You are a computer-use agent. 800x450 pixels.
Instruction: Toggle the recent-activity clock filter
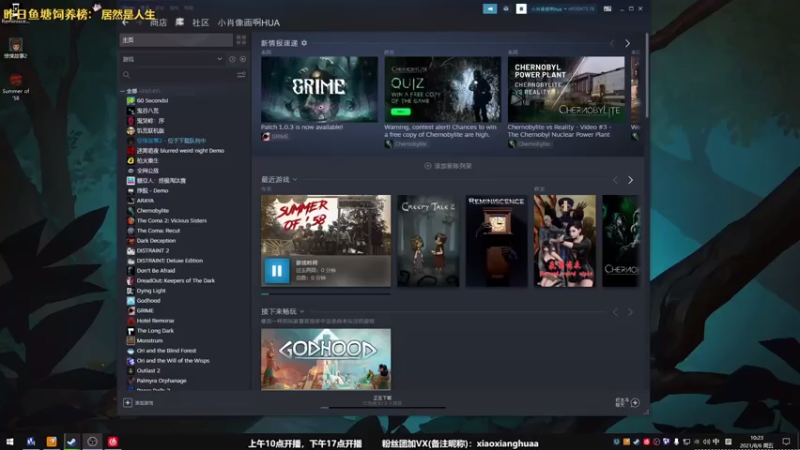tap(232, 59)
